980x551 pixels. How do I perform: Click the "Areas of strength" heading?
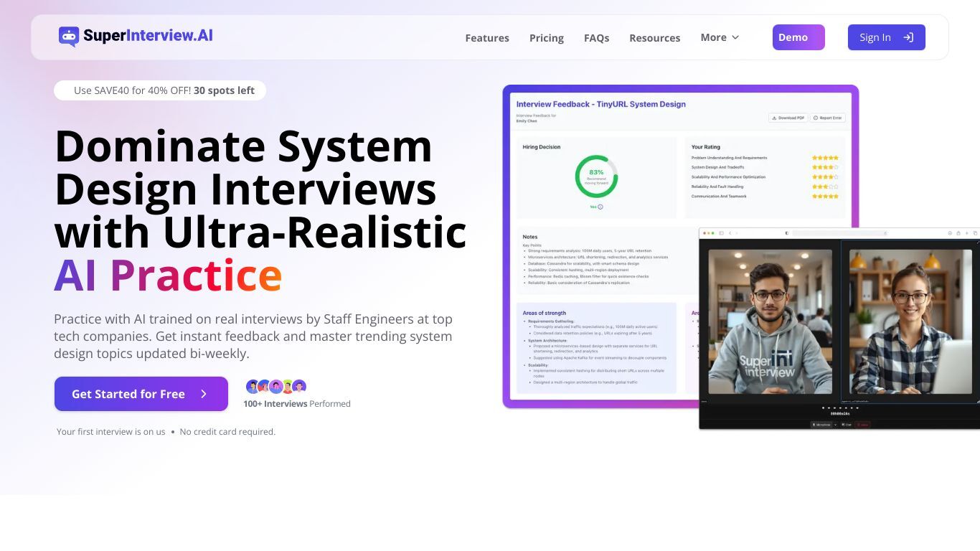click(545, 313)
